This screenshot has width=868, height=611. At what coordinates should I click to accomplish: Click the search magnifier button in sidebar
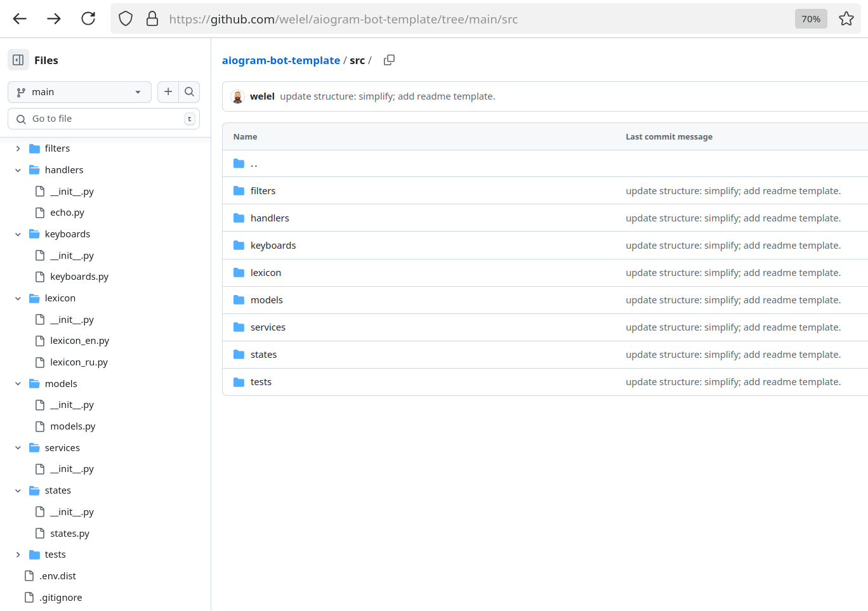coord(189,92)
